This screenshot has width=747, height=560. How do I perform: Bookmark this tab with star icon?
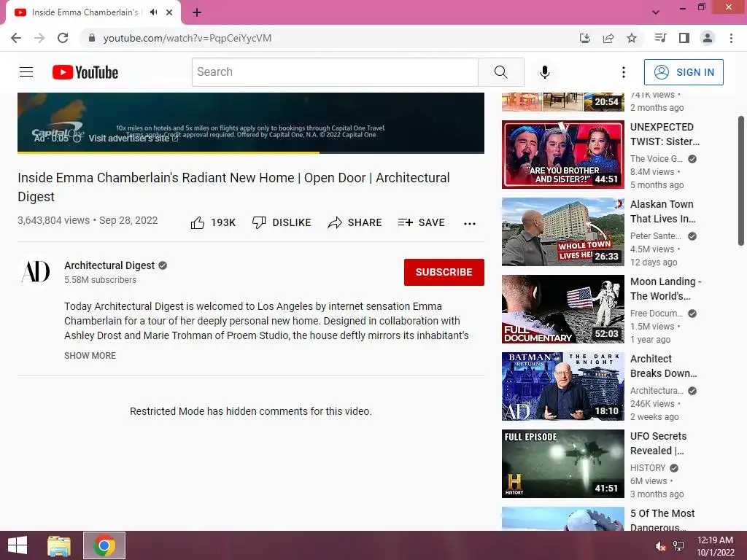pyautogui.click(x=632, y=38)
